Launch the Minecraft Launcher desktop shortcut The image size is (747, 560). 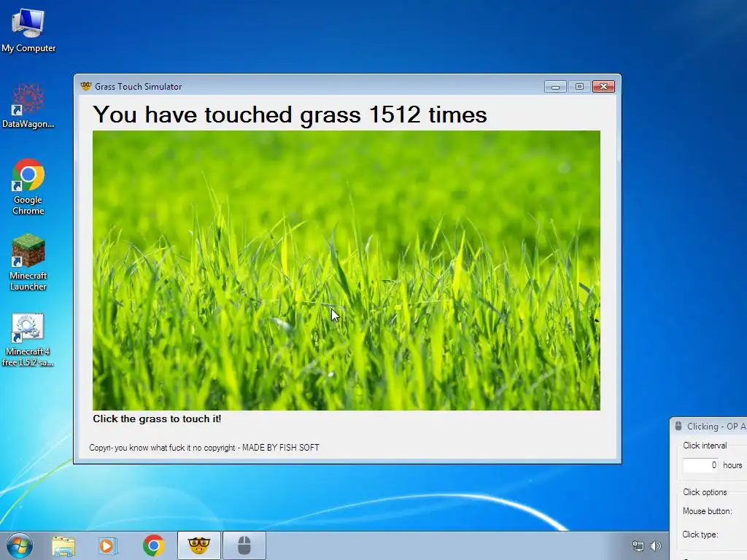[x=28, y=262]
